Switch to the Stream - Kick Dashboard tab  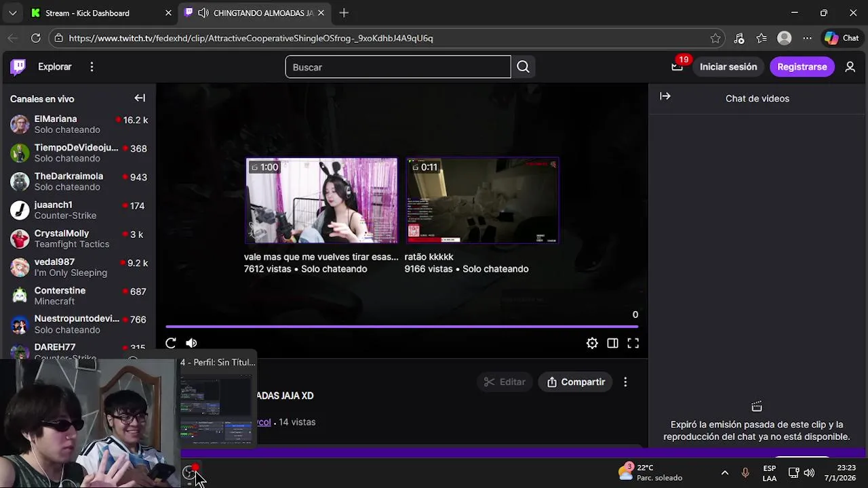100,13
